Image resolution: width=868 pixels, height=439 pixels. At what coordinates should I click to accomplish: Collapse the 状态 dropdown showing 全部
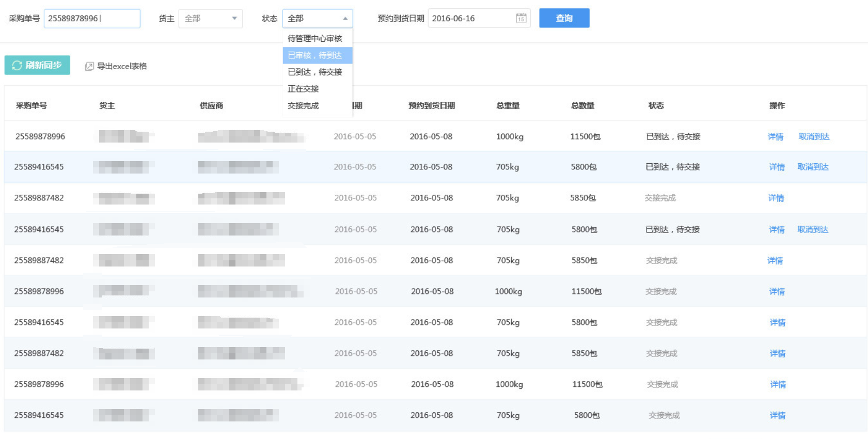point(318,19)
